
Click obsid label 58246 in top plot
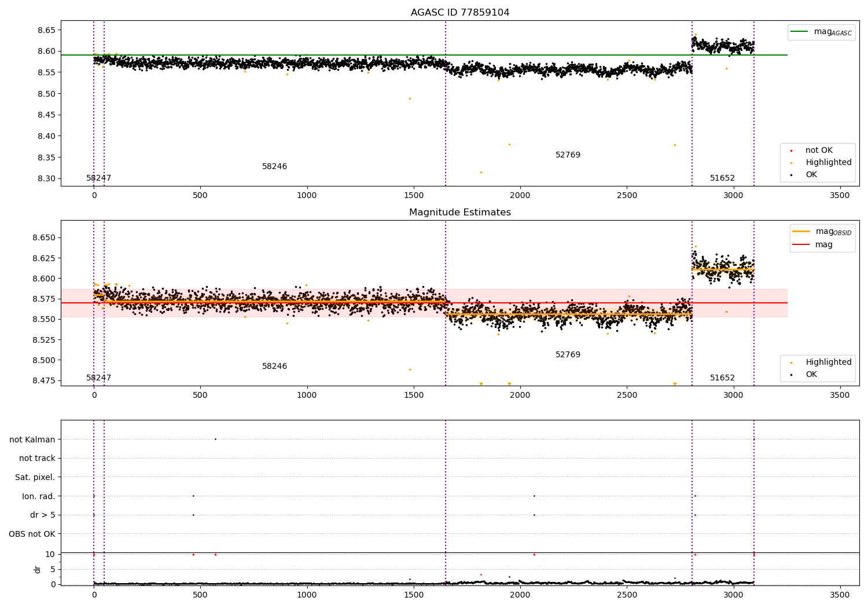pos(274,166)
